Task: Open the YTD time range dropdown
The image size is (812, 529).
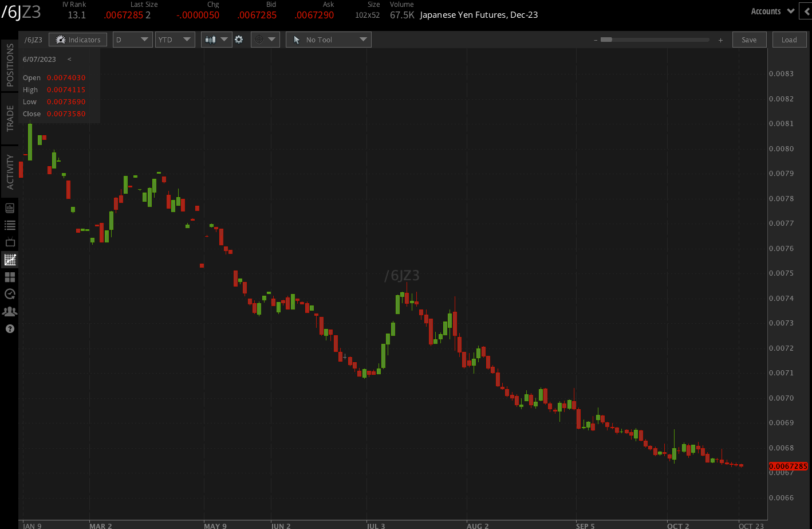Action: pos(175,40)
